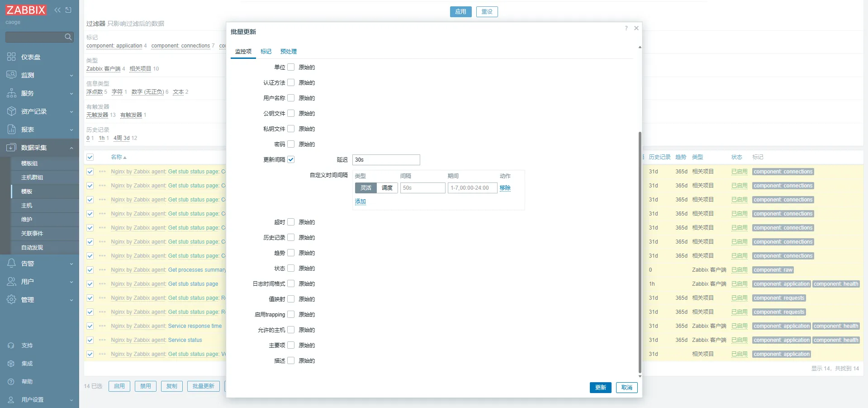Collapse the sidebar with double-arrow icon
Image resolution: width=868 pixels, height=408 pixels.
[x=57, y=10]
